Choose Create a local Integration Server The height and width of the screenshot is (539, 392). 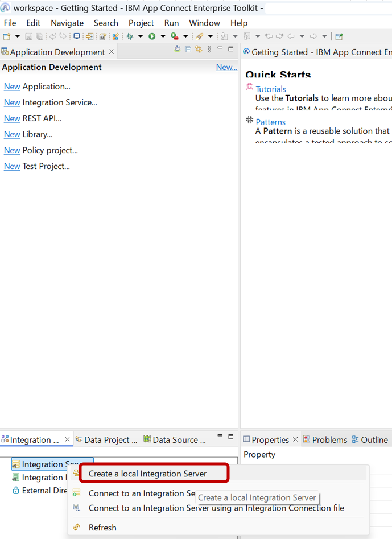point(219,474)
